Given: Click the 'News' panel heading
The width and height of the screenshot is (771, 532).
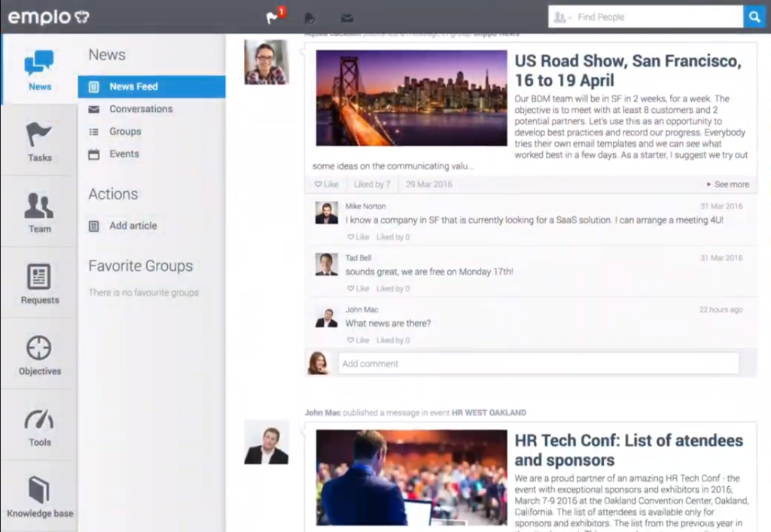Looking at the screenshot, I should 107,54.
